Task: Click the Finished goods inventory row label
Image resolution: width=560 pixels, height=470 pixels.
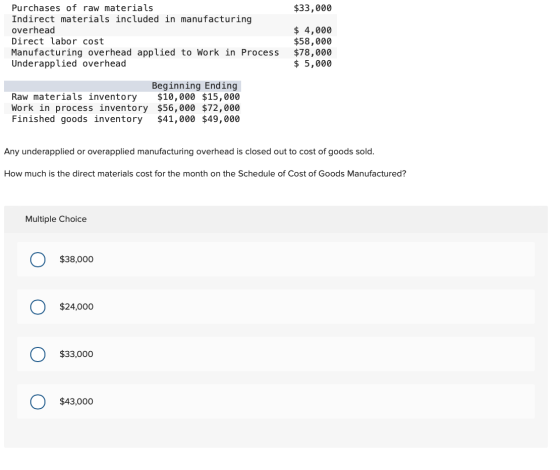Action: (77, 119)
